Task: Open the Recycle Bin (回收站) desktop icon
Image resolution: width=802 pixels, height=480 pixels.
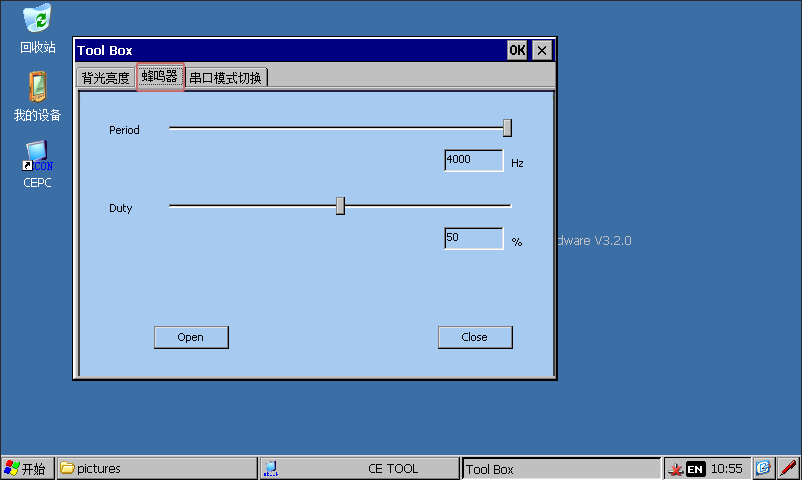Action: tap(37, 18)
